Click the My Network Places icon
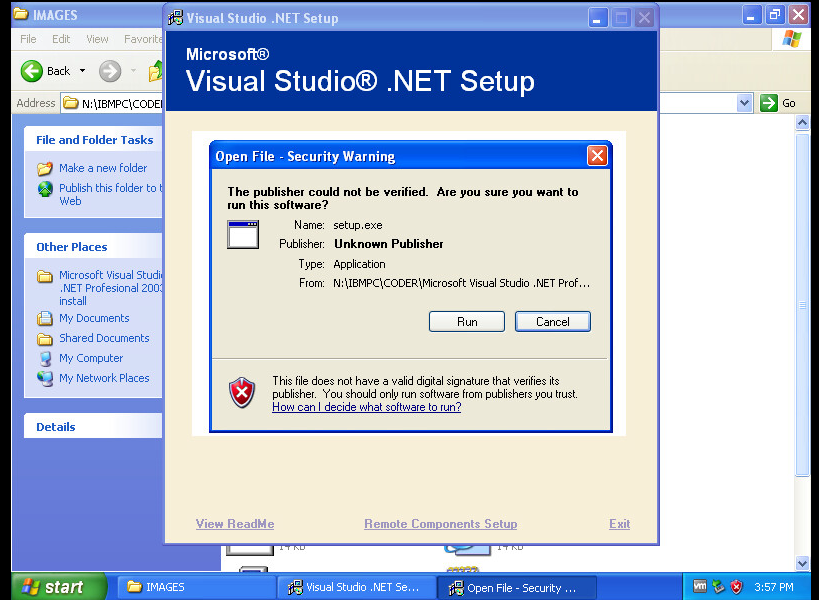 coord(45,379)
